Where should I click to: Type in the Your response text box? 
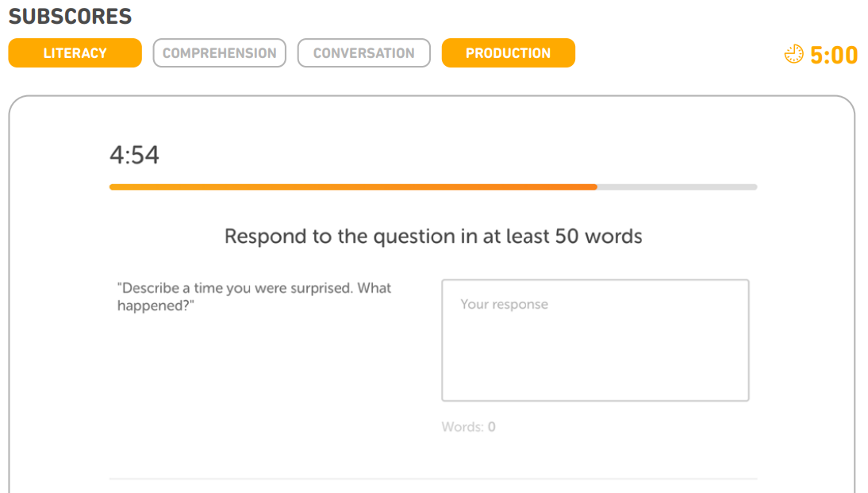click(x=595, y=340)
